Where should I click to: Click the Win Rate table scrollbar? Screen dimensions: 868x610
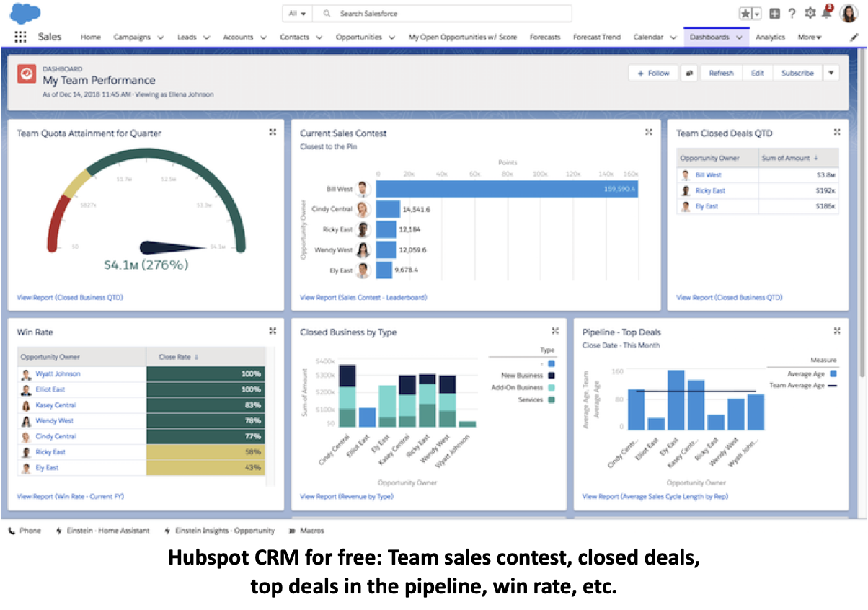[x=271, y=417]
